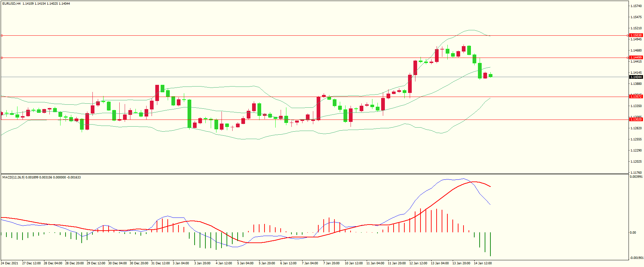Click the 0.003991 MACD scale top value
644x267 pixels.
(x=636, y=177)
